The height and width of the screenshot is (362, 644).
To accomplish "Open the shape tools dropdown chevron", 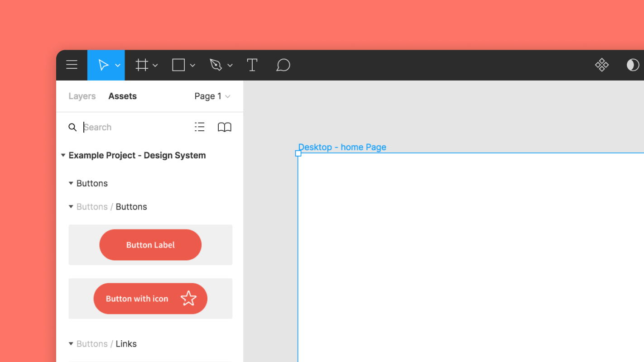I will pos(192,66).
